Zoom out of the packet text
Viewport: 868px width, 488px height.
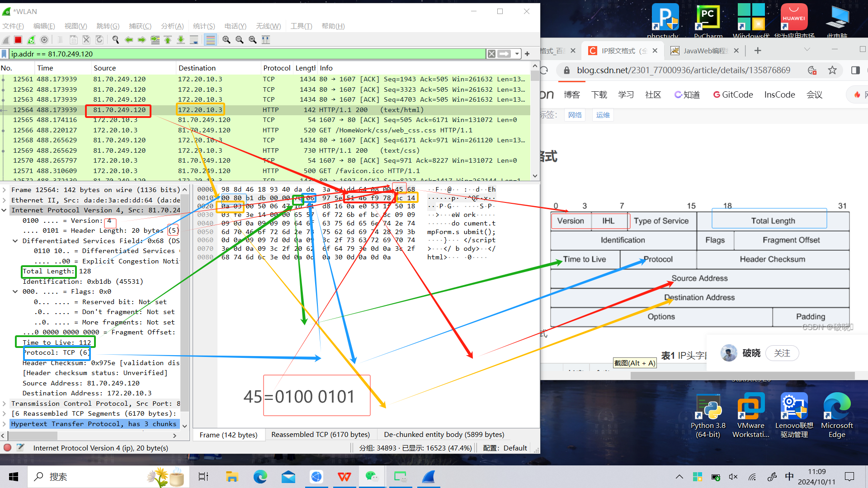tap(240, 40)
